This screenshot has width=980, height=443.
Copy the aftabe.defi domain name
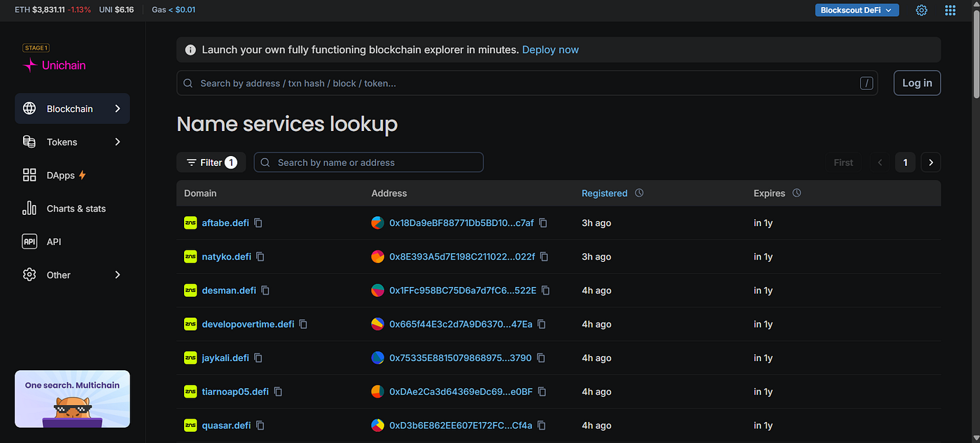[x=258, y=223]
